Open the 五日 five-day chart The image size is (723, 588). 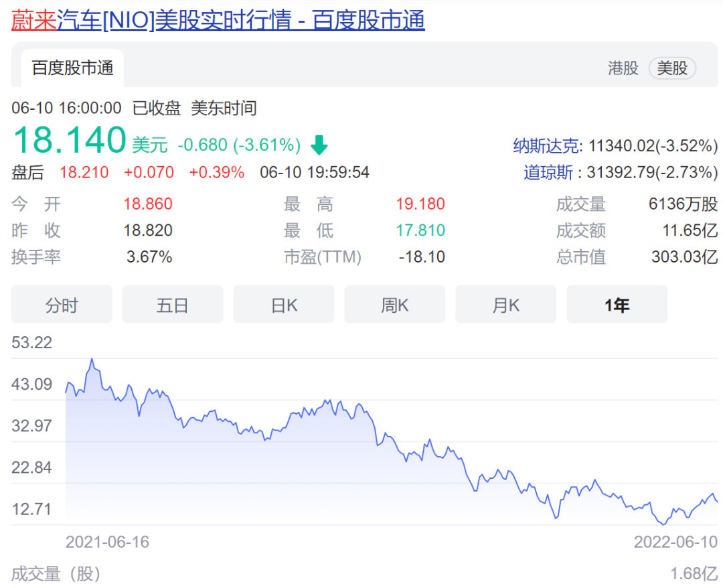pyautogui.click(x=173, y=304)
